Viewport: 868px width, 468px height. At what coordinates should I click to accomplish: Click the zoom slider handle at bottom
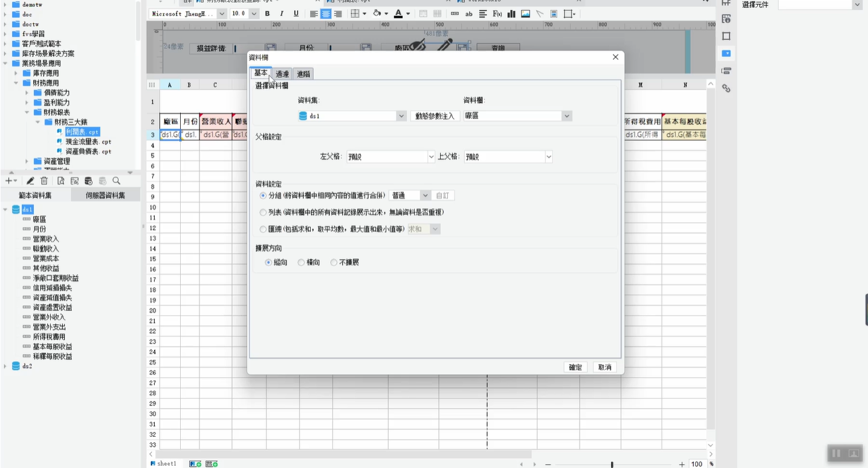(612, 464)
